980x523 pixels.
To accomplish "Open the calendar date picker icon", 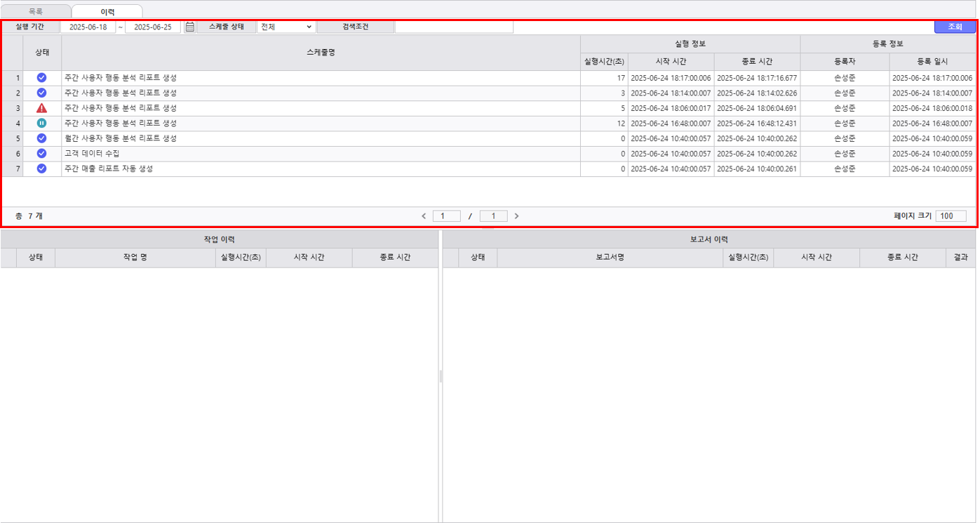I will (x=189, y=27).
